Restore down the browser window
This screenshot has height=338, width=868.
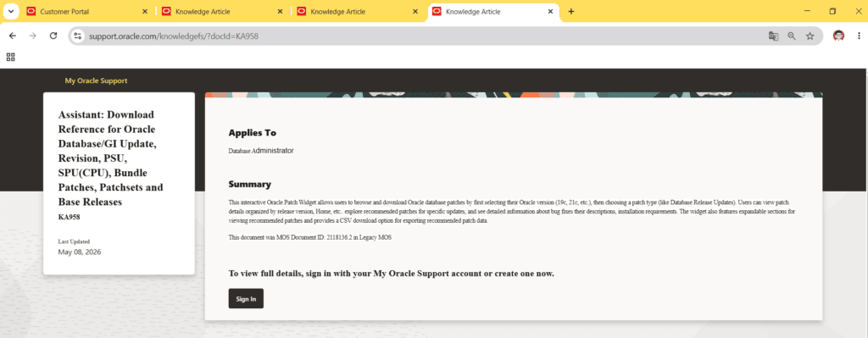pos(832,11)
